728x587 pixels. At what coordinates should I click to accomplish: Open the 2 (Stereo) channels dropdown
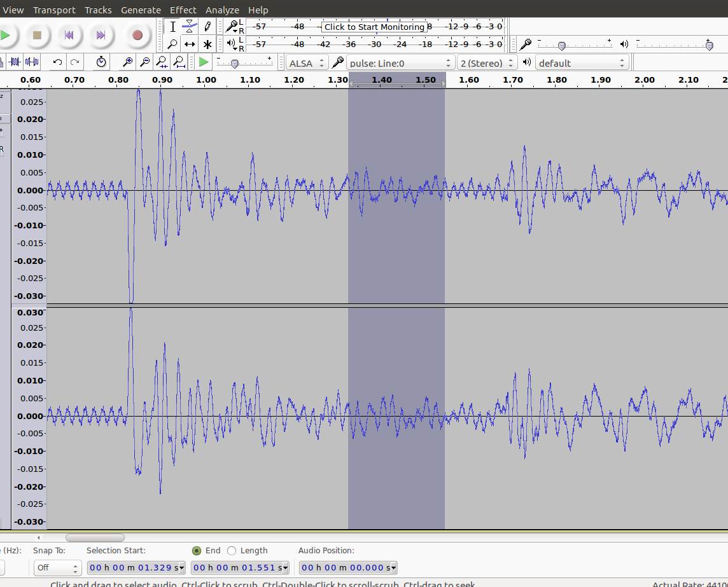point(486,63)
